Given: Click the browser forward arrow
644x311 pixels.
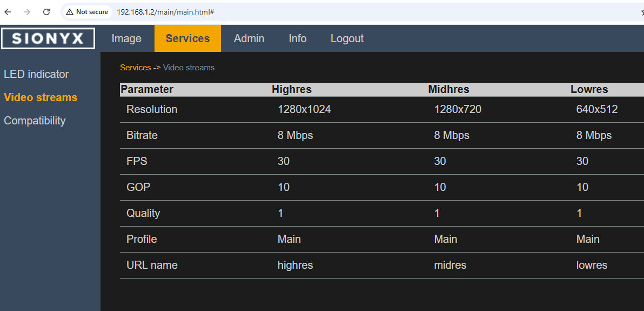Looking at the screenshot, I should (x=27, y=12).
